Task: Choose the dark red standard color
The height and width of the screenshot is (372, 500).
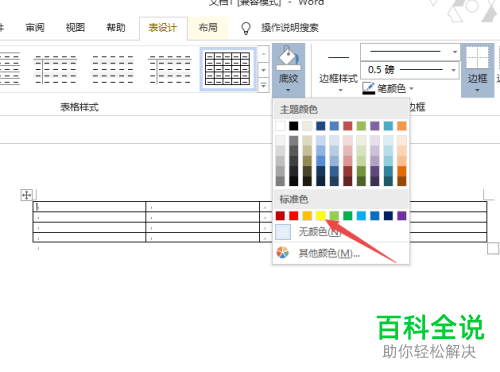Action: point(280,216)
